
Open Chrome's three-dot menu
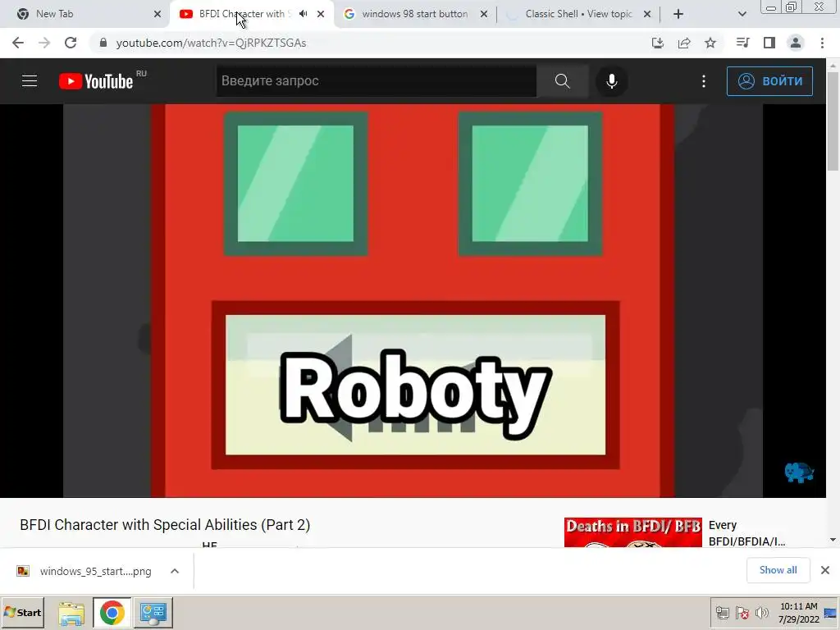point(822,43)
